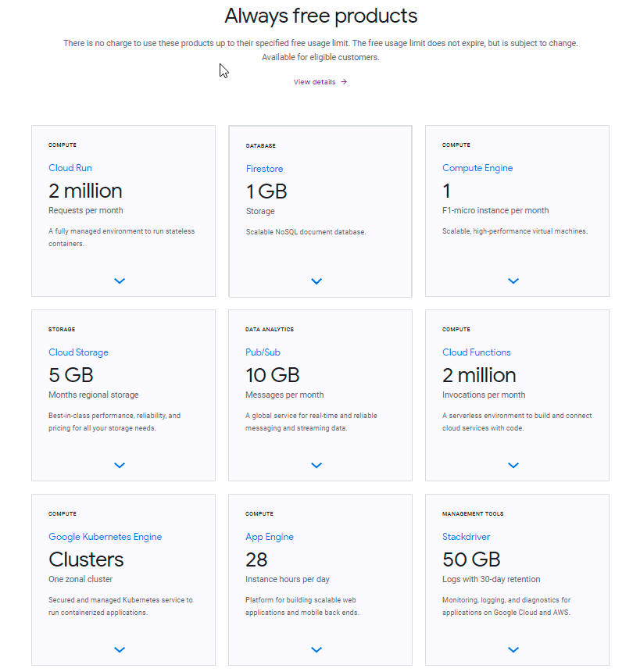Open the Pub/Sub product link
640x672 pixels.
(x=263, y=352)
